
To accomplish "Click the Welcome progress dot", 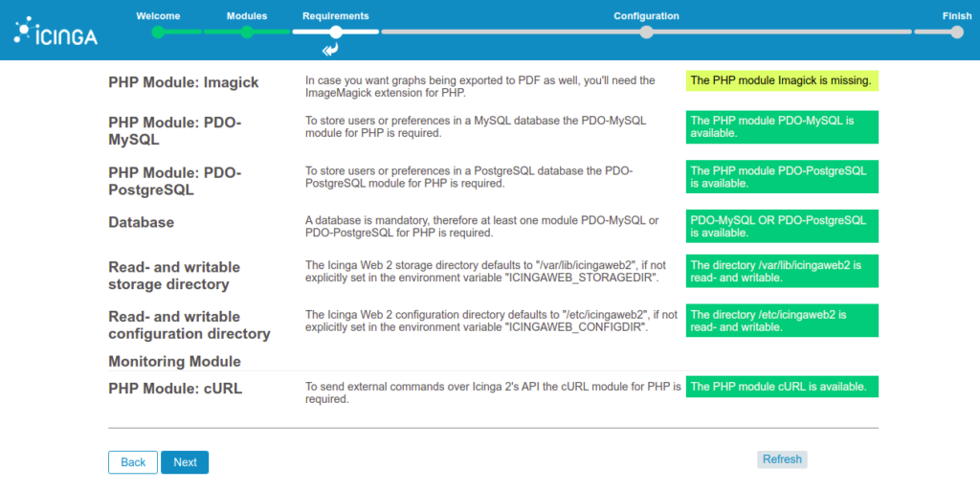I will (x=158, y=32).
